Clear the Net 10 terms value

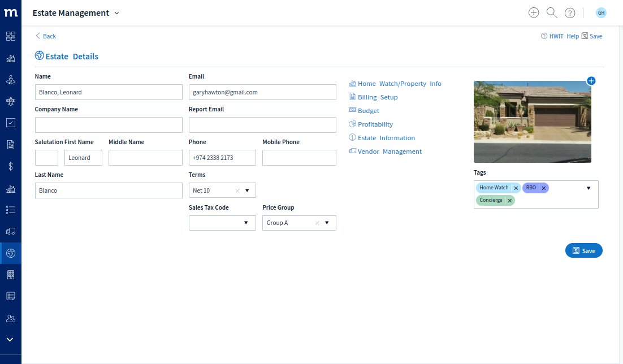237,190
